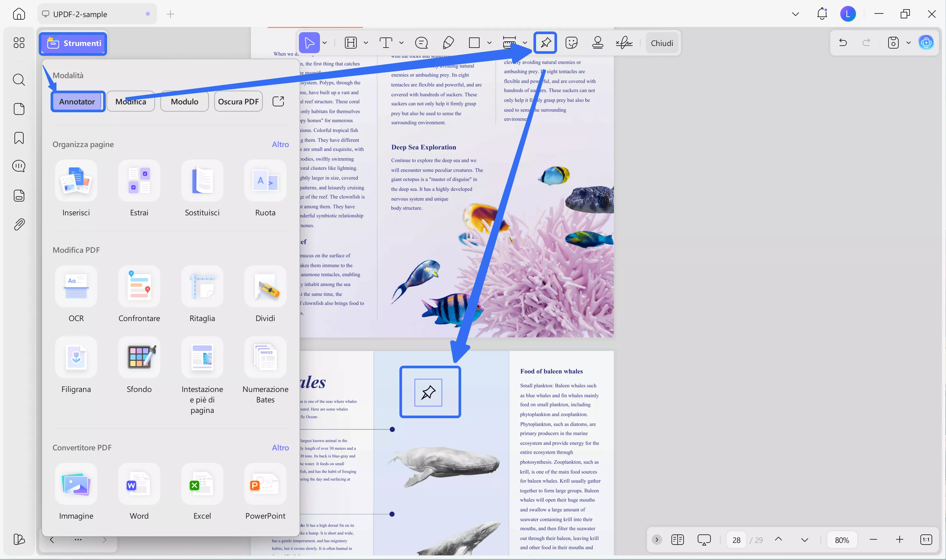Switch to Modulo mode
The height and width of the screenshot is (560, 946).
[184, 101]
